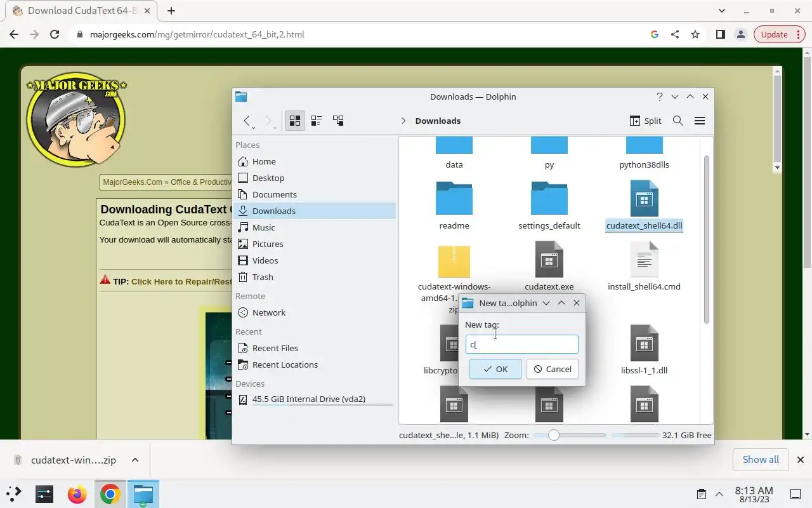Click the Dolphin titlebar window icon
The width and height of the screenshot is (812, 508).
point(241,97)
